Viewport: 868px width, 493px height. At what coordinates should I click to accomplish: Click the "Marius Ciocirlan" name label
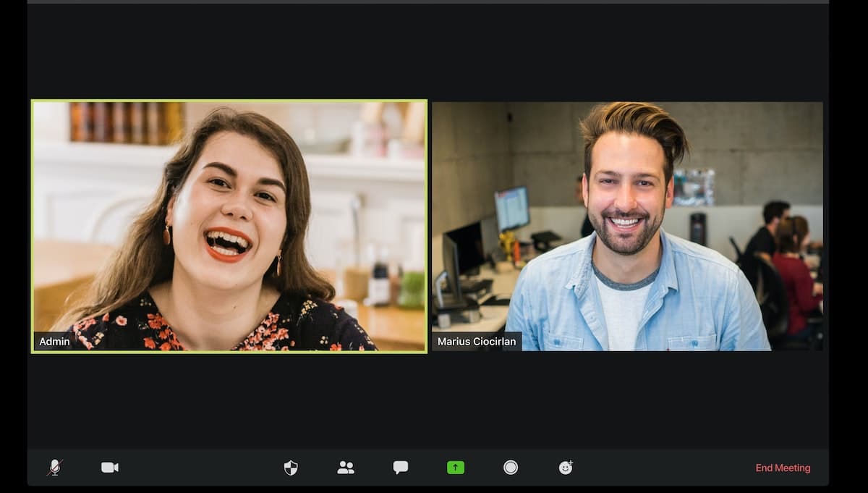(x=477, y=342)
